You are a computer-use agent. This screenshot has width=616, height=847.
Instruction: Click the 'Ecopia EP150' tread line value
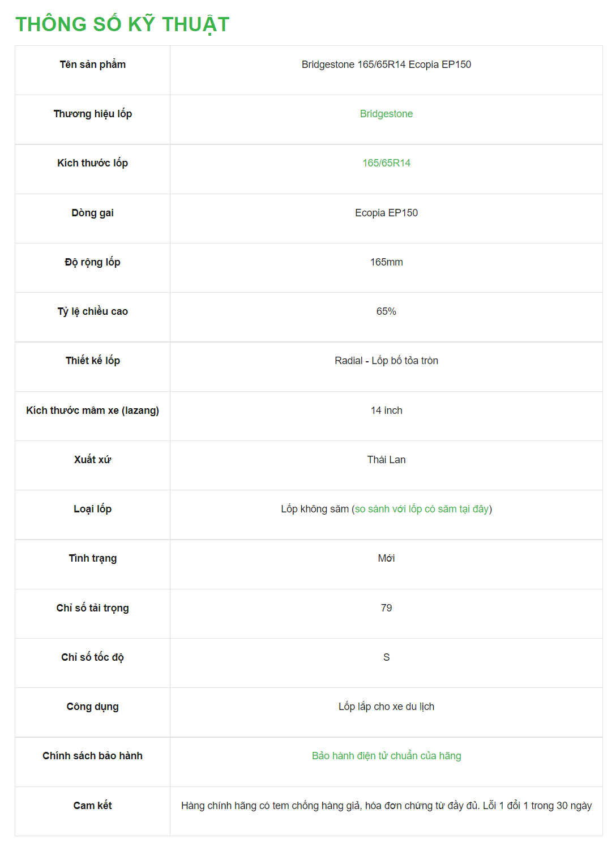coord(386,213)
